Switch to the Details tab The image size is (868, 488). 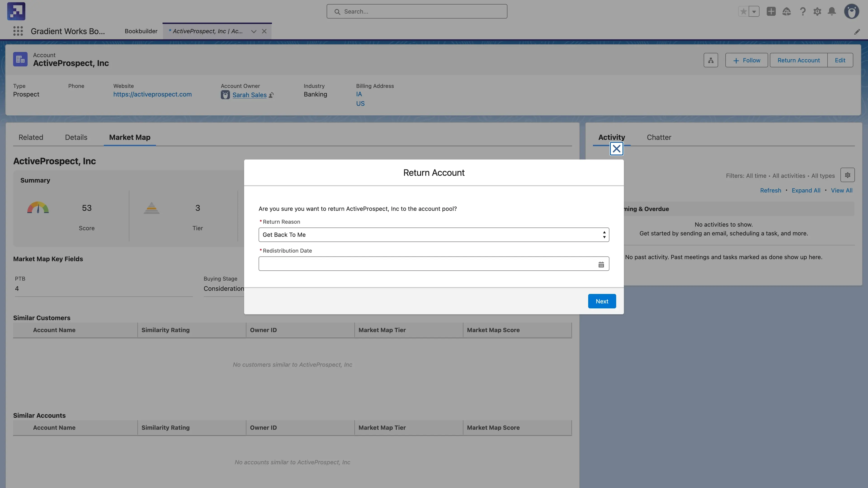[x=76, y=137]
